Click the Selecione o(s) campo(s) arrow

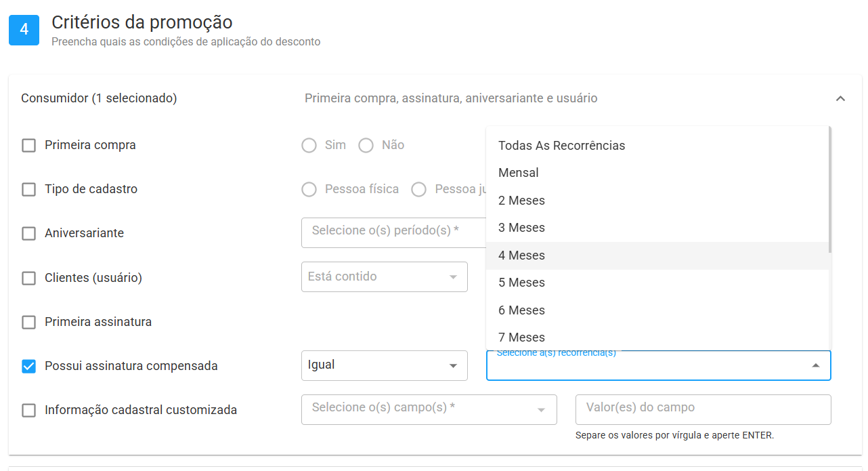pyautogui.click(x=541, y=410)
